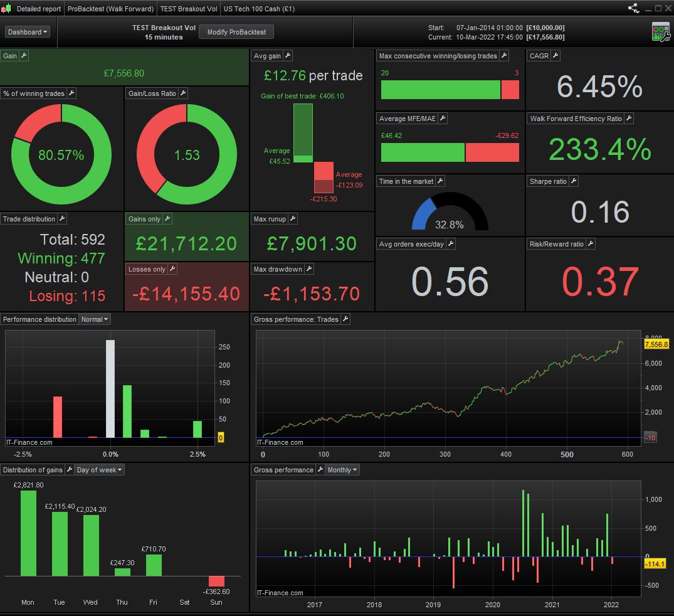674x616 pixels.
Task: Expand the Normal performance distribution dropdown
Action: pos(95,319)
